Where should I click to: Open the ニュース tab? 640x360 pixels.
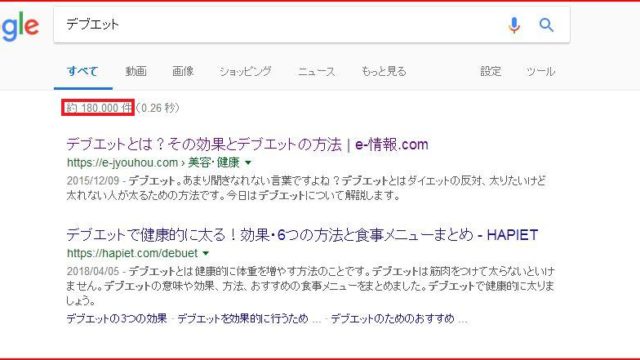click(x=317, y=71)
